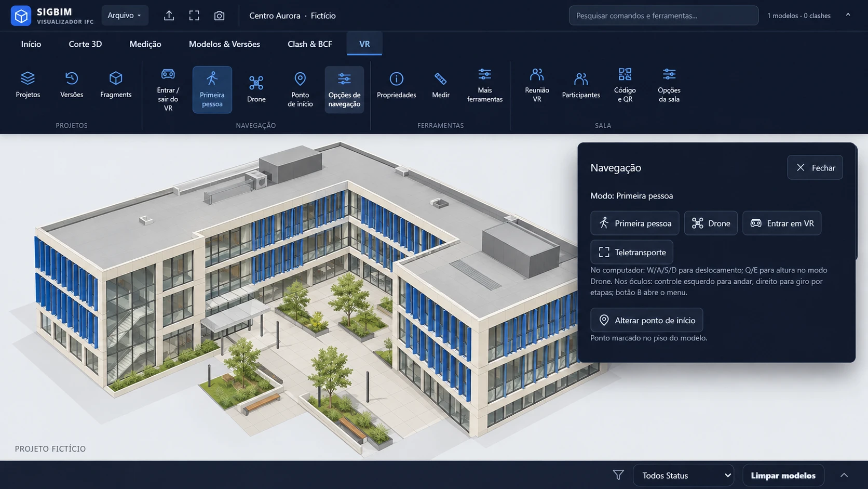Open the Arquivo dropdown menu
This screenshot has width=868, height=489.
tap(125, 16)
